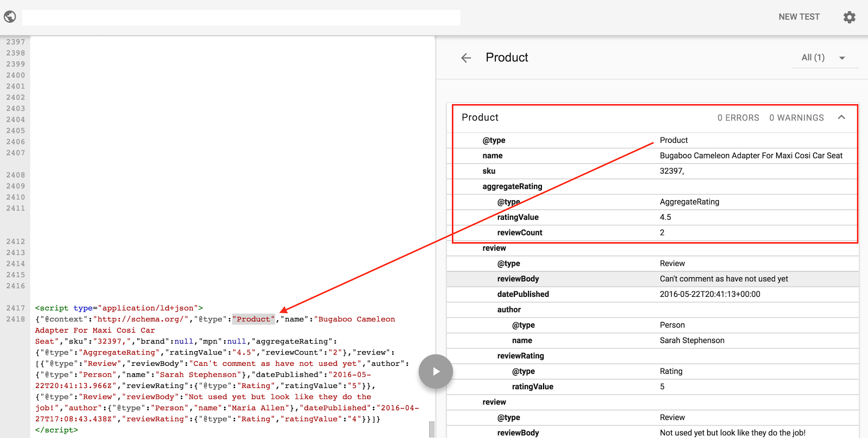Click the <script type="application/ld+json"> line
Viewport: 868px width, 438px height.
pos(119,308)
